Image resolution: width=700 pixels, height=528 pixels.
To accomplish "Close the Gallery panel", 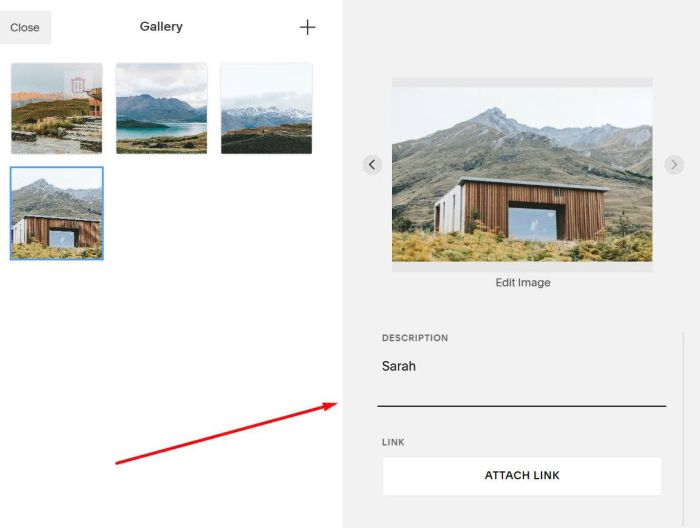I will 25,27.
